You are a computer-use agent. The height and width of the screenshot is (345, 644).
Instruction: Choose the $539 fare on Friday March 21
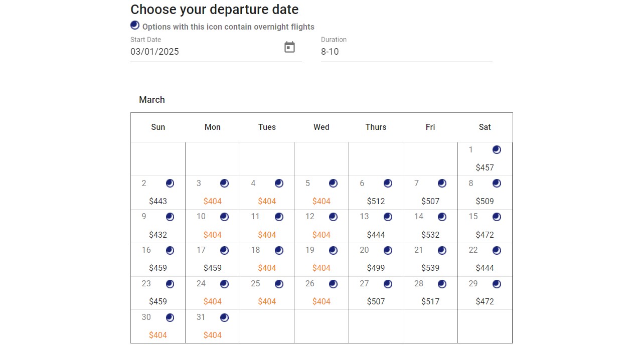click(x=430, y=268)
